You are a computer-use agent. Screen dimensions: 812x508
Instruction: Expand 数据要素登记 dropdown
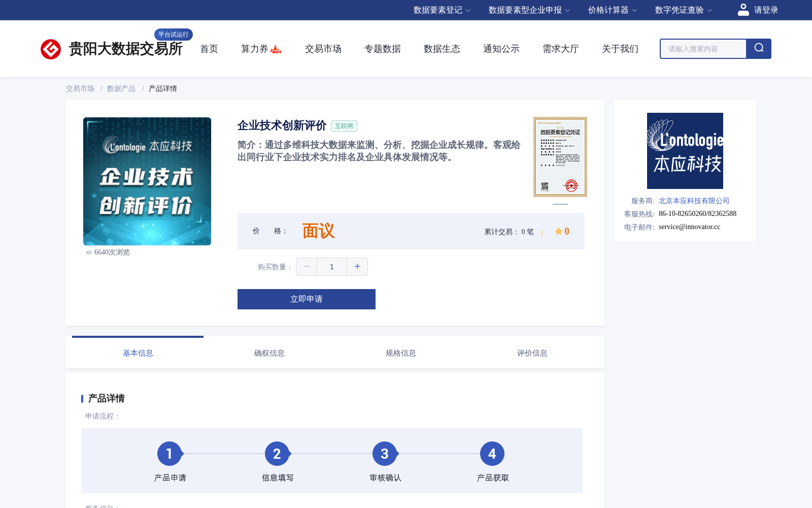tap(442, 10)
